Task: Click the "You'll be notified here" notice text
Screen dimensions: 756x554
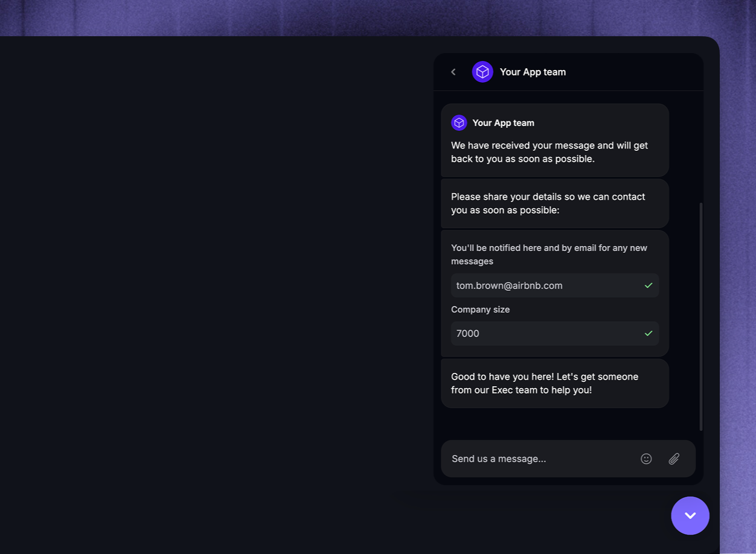Action: point(549,255)
